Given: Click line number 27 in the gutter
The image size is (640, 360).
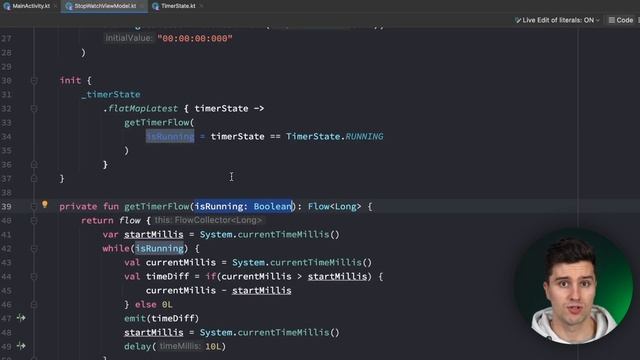Looking at the screenshot, I should (x=6, y=39).
